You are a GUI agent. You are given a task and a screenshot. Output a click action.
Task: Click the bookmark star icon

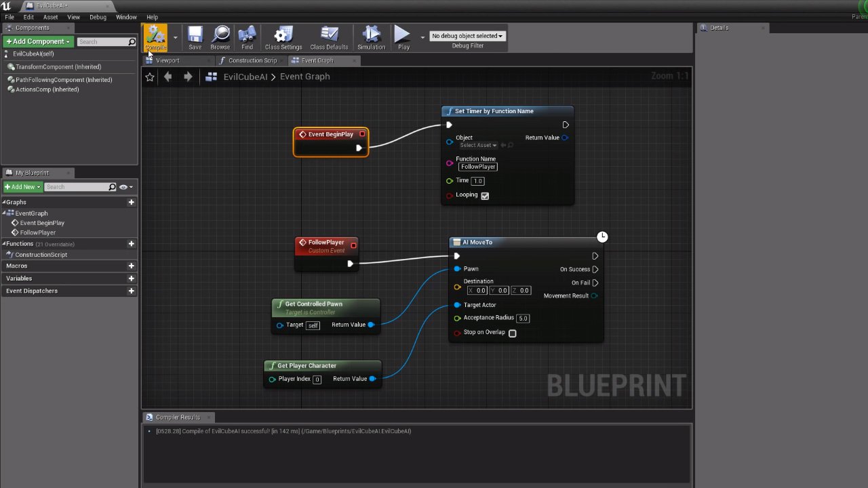click(150, 77)
